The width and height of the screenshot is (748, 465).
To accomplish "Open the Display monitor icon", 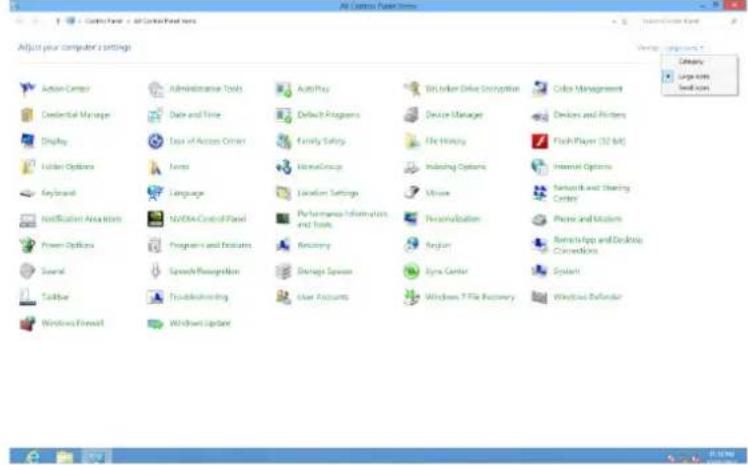I will [x=28, y=141].
